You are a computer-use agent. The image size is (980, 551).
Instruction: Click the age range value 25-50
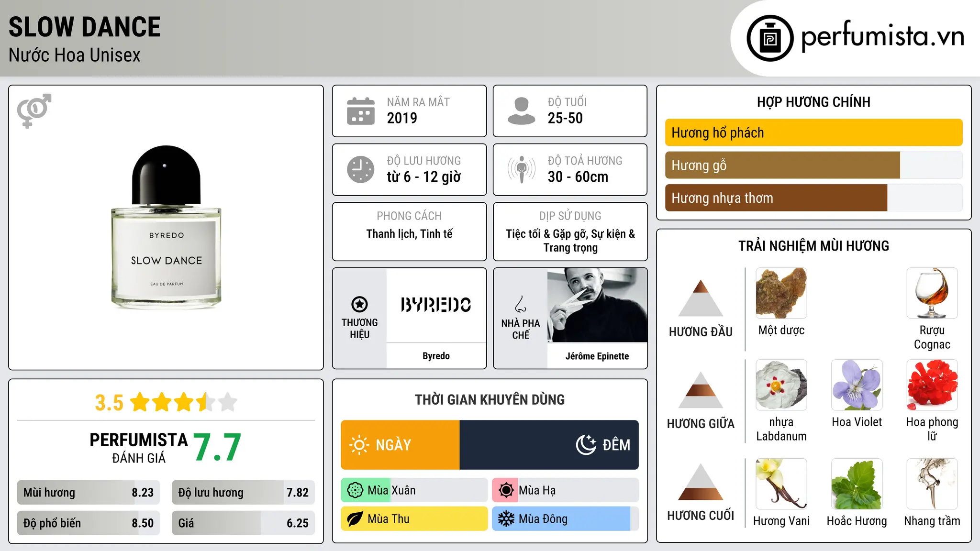click(565, 118)
